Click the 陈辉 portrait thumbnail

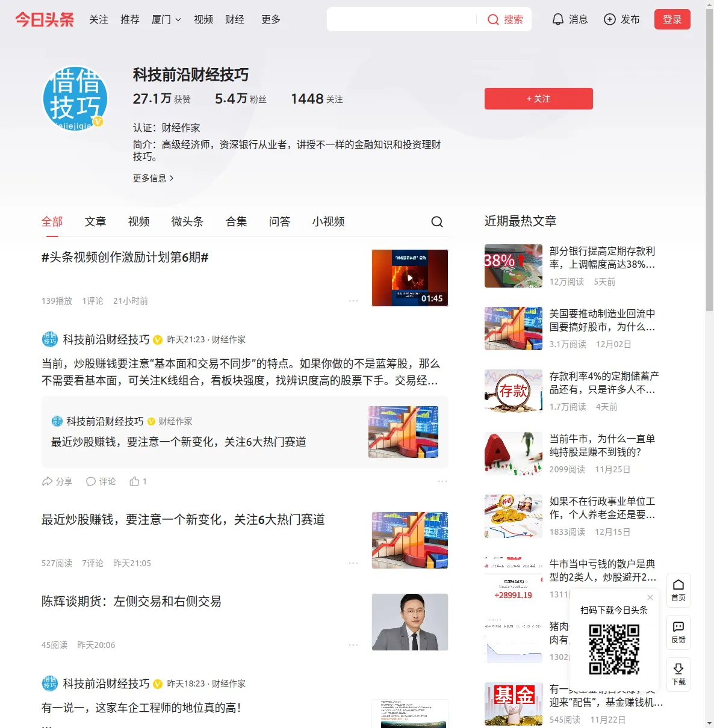click(x=410, y=622)
